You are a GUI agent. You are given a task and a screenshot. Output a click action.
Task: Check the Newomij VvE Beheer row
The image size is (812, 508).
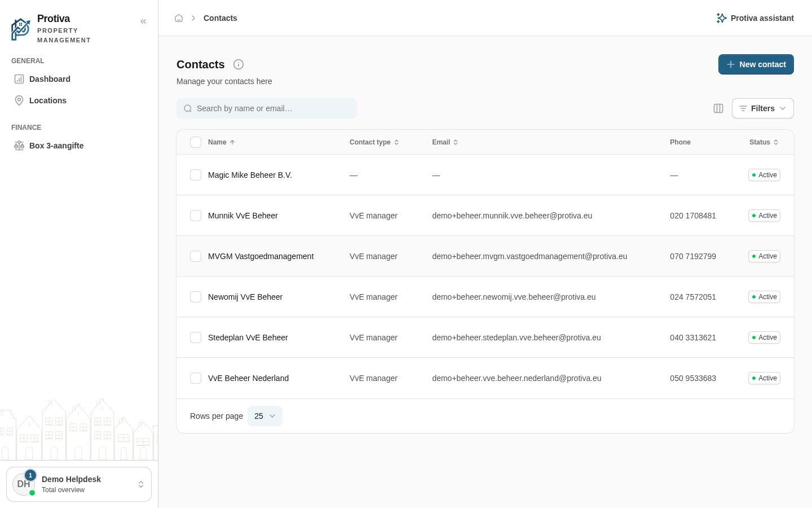(196, 297)
